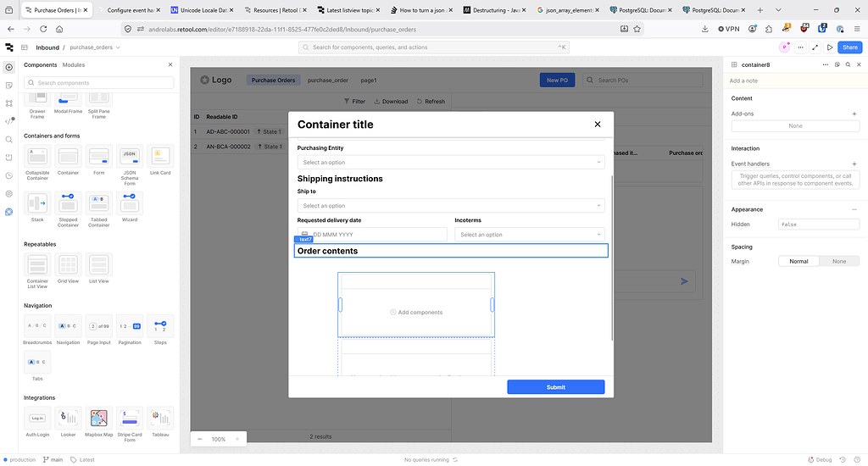Select the page1 navigation tab

tap(369, 80)
